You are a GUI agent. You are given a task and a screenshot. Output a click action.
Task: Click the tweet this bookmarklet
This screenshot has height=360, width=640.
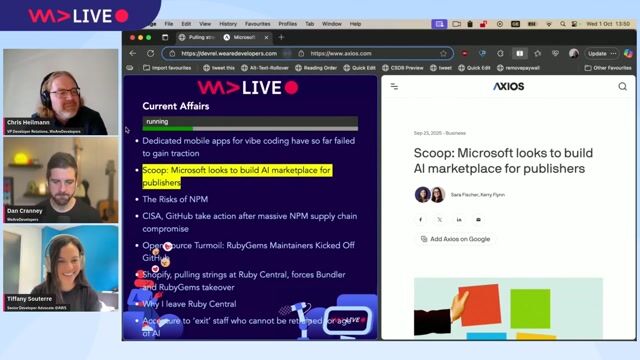pos(219,68)
